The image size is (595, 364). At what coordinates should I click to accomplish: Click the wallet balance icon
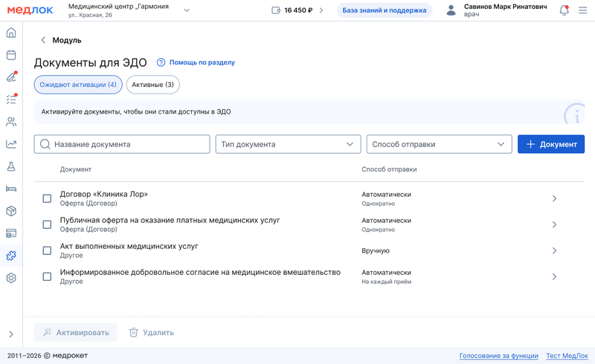[x=276, y=10]
